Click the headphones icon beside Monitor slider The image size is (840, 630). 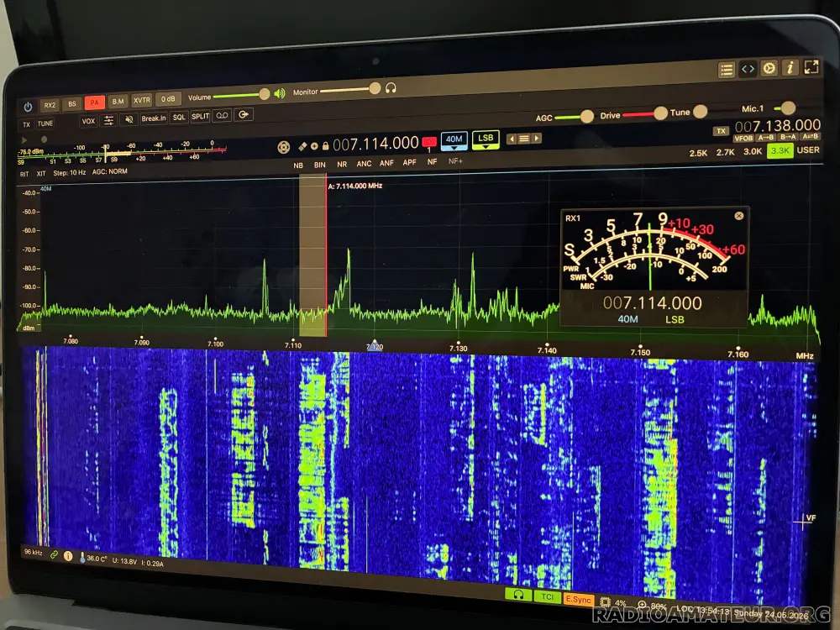click(x=391, y=88)
